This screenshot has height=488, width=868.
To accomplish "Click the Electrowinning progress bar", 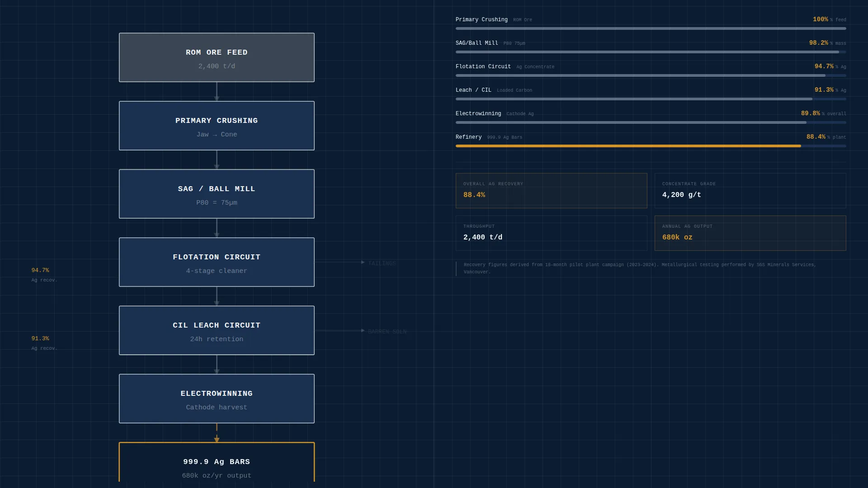I will [x=651, y=122].
